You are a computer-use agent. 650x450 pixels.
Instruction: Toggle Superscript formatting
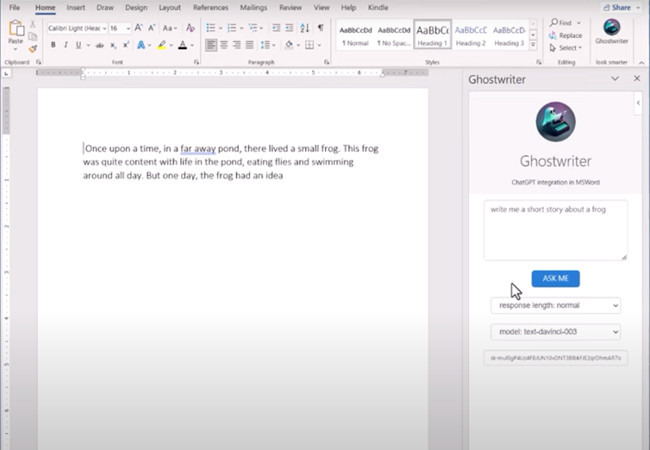(126, 45)
